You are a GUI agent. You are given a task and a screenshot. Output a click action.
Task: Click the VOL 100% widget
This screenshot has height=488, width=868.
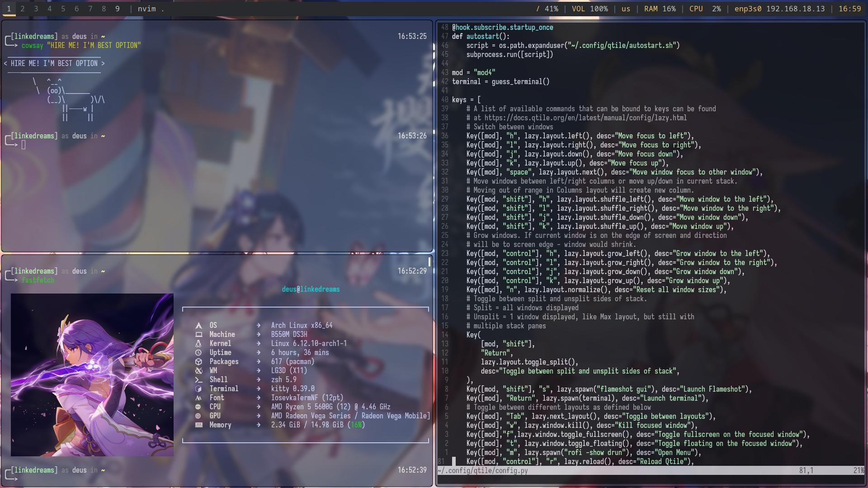590,9
